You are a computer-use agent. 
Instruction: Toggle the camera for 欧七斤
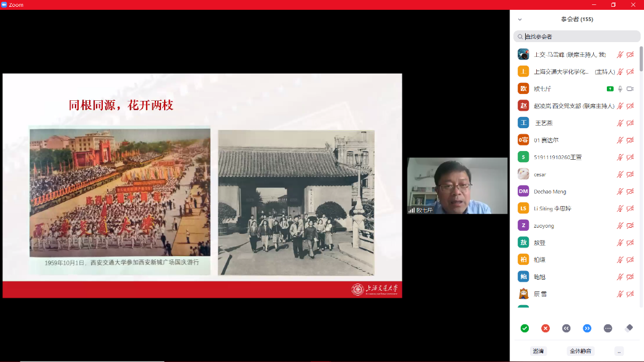coord(630,88)
